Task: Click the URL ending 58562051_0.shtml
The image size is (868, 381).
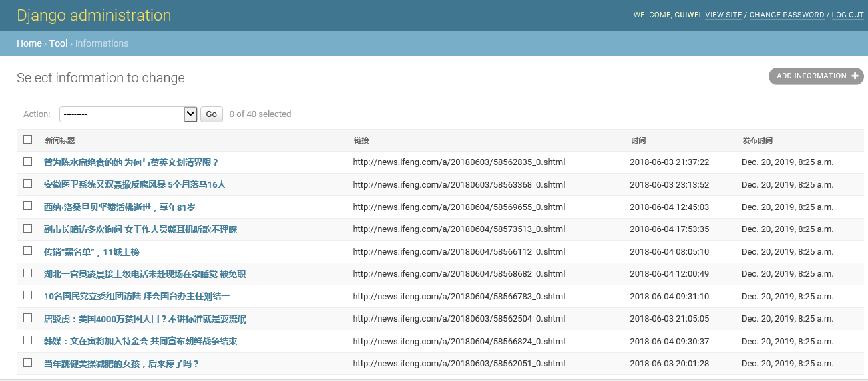Action: pos(459,364)
